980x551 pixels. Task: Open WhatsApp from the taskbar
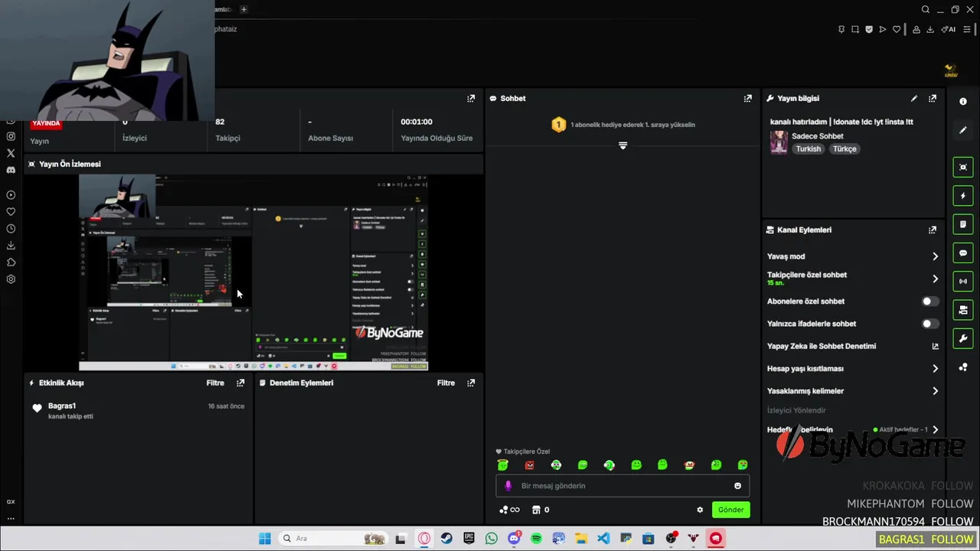tap(491, 539)
